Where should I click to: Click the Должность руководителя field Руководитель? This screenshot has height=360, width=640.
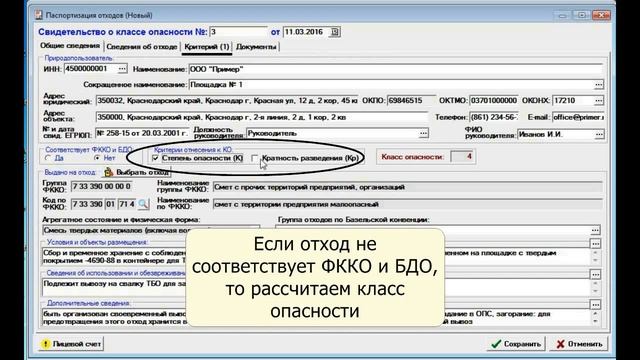click(x=333, y=133)
